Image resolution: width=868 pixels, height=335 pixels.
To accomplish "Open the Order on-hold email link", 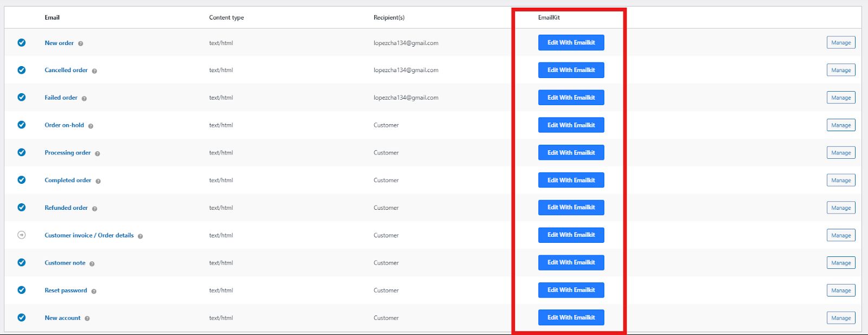I will click(x=65, y=125).
